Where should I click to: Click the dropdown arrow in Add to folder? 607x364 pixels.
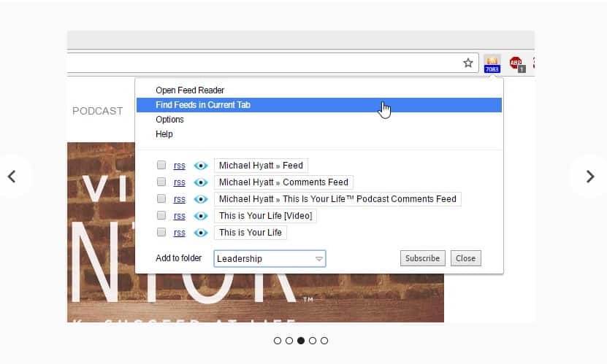[x=319, y=259]
